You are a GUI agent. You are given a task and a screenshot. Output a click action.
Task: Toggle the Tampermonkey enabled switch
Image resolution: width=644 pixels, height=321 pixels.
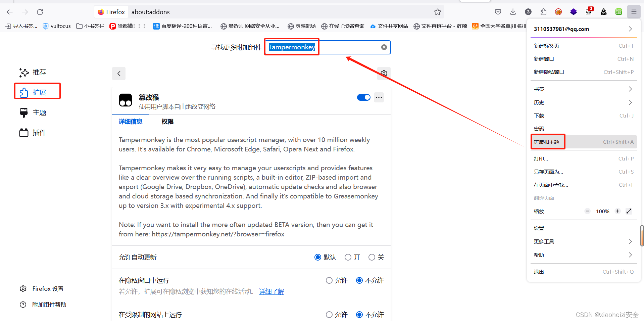click(x=364, y=97)
